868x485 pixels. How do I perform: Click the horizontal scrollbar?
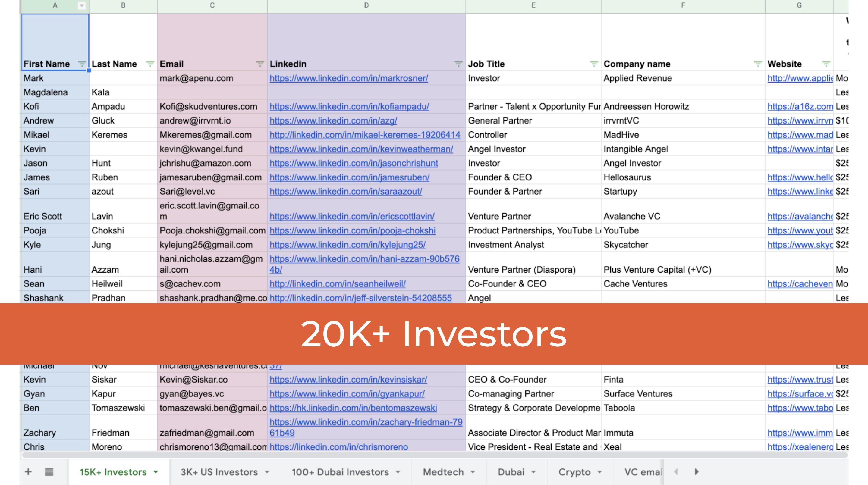435,455
